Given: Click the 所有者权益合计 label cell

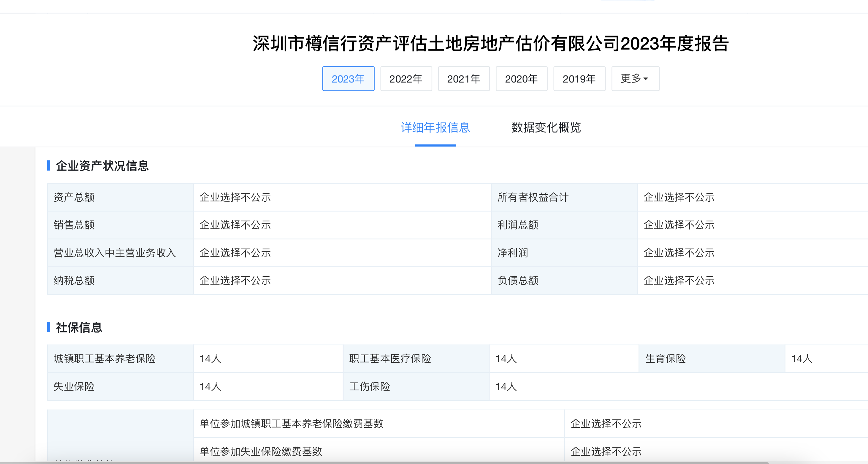Looking at the screenshot, I should point(533,197).
